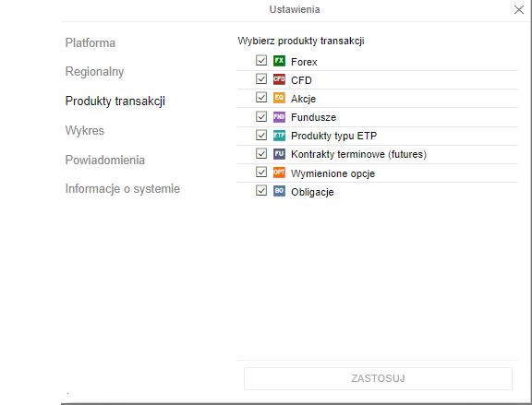
Task: Click the purple FND Fundusze icon
Action: [279, 117]
